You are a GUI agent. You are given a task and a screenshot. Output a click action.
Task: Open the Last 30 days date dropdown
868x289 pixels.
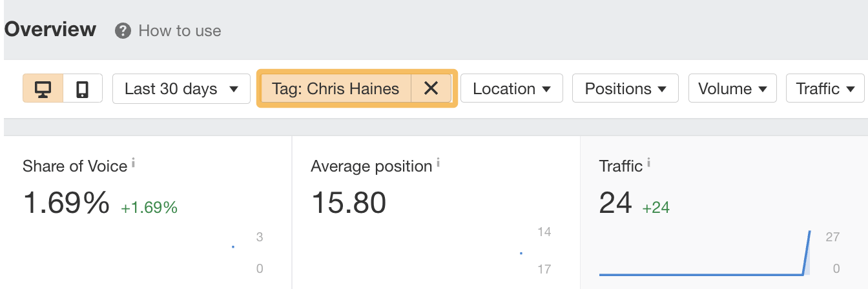pos(181,88)
